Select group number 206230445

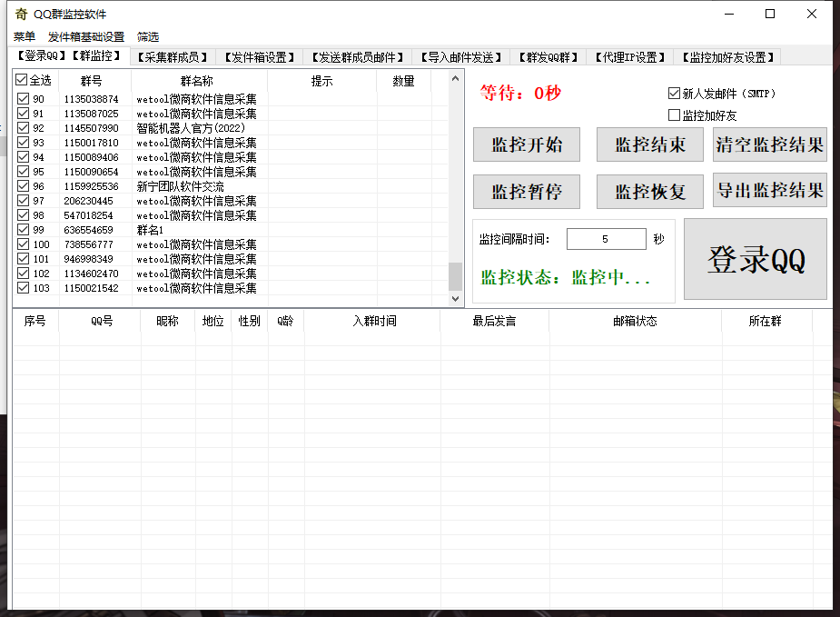click(88, 201)
